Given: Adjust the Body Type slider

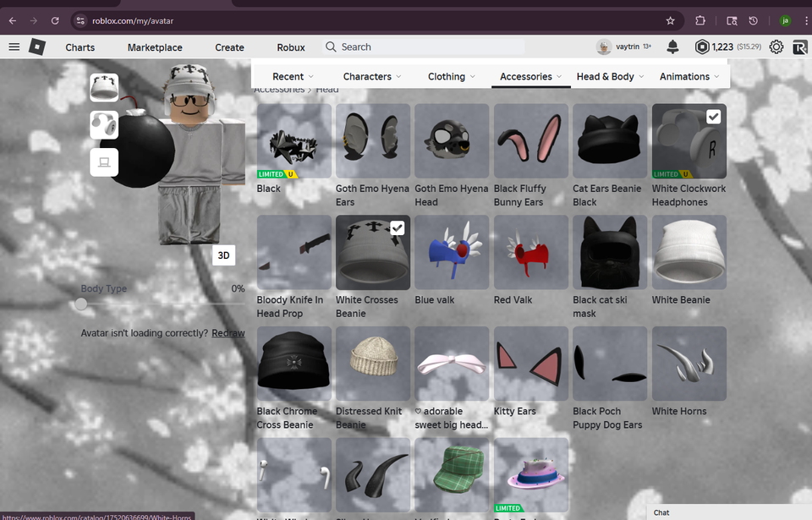Looking at the screenshot, I should tap(82, 304).
